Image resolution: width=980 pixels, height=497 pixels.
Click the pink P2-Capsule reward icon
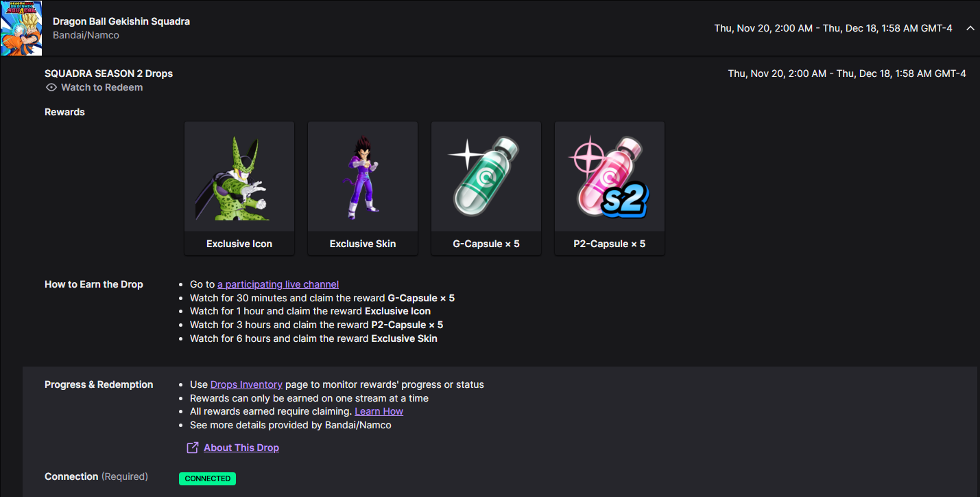click(610, 176)
